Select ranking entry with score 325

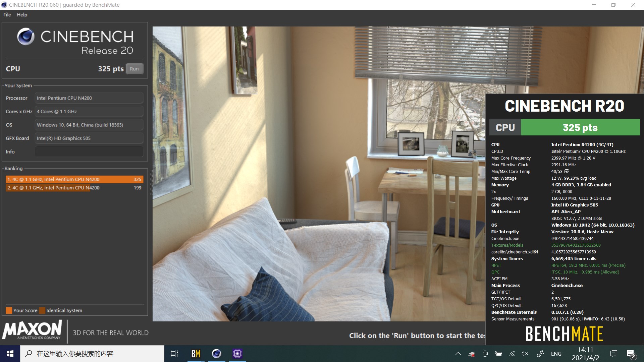tap(74, 179)
